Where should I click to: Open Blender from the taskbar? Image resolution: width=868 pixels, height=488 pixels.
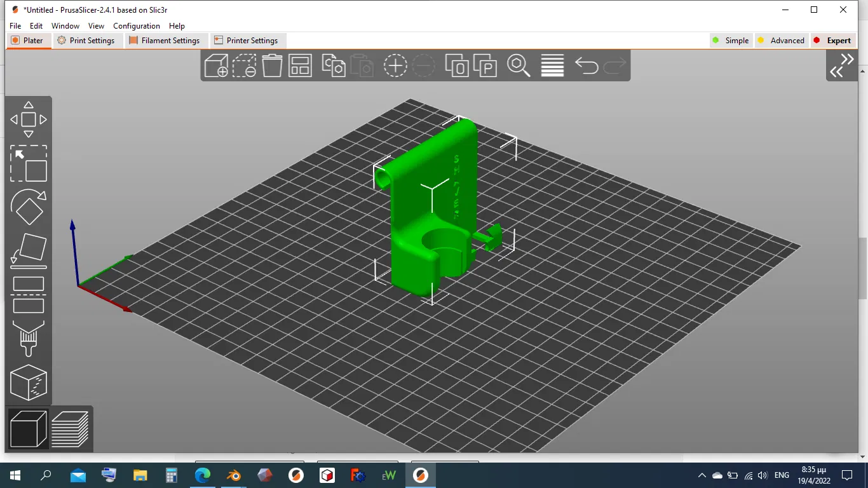[x=234, y=475]
